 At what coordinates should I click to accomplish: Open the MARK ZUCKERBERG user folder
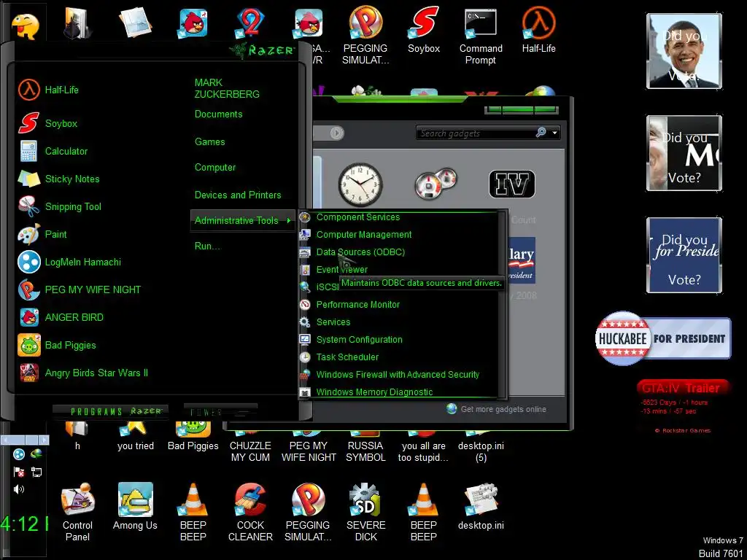point(227,88)
